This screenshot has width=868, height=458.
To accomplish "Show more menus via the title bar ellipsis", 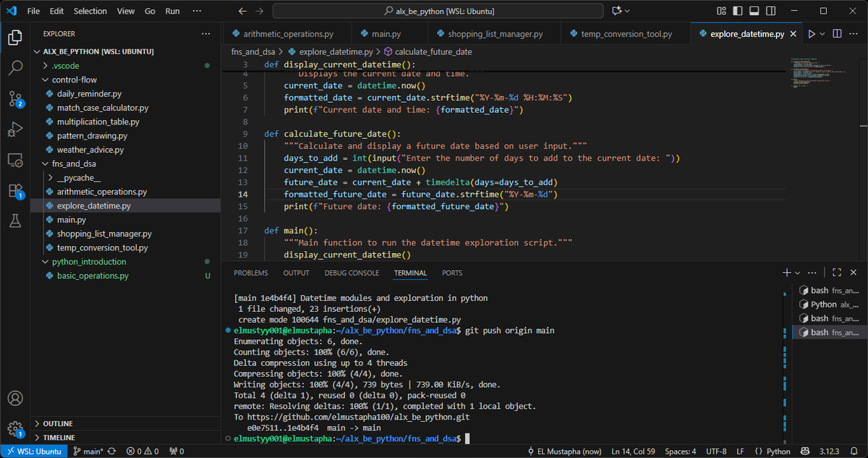I will click(195, 12).
